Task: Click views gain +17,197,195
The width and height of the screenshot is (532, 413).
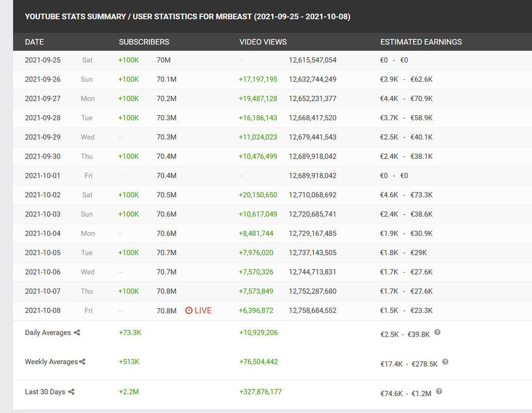Action: [258, 80]
